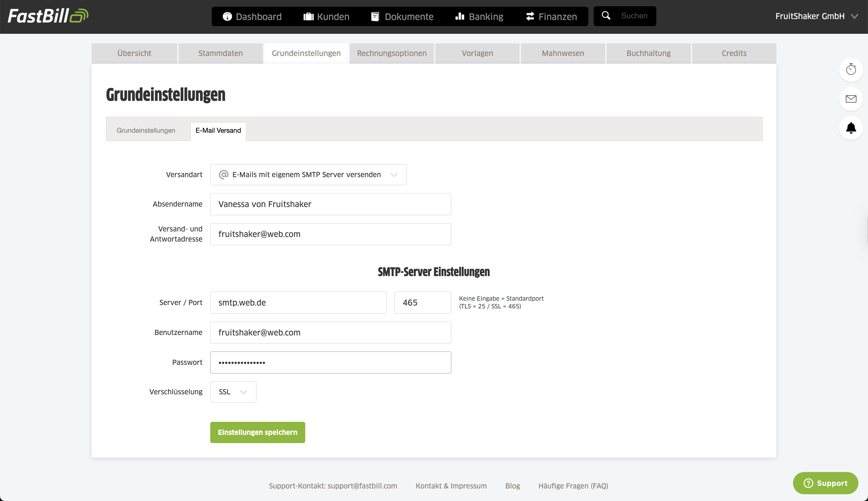Switch to the Stammdaten tab
This screenshot has width=868, height=501.
click(x=220, y=53)
